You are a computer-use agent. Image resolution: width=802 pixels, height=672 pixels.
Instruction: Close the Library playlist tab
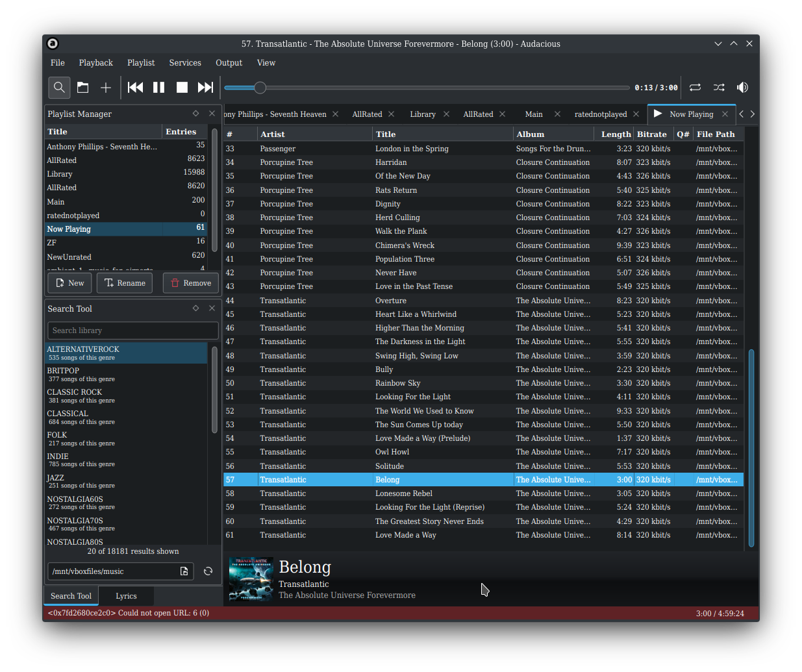(x=446, y=114)
